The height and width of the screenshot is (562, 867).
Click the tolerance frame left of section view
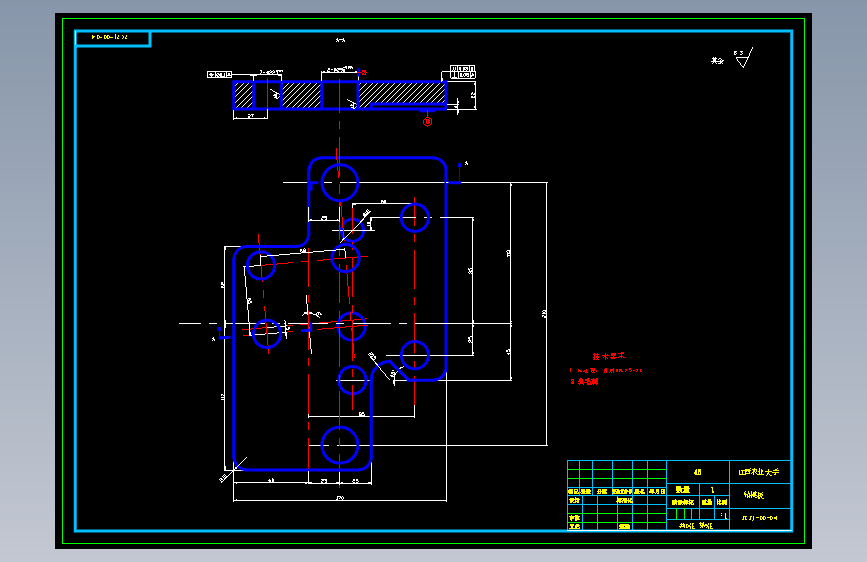click(220, 74)
